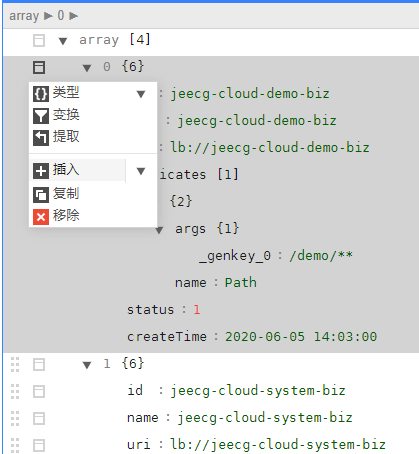The height and width of the screenshot is (454, 419).
Task: Click the 提取 (extract) arrow icon
Action: (x=41, y=138)
